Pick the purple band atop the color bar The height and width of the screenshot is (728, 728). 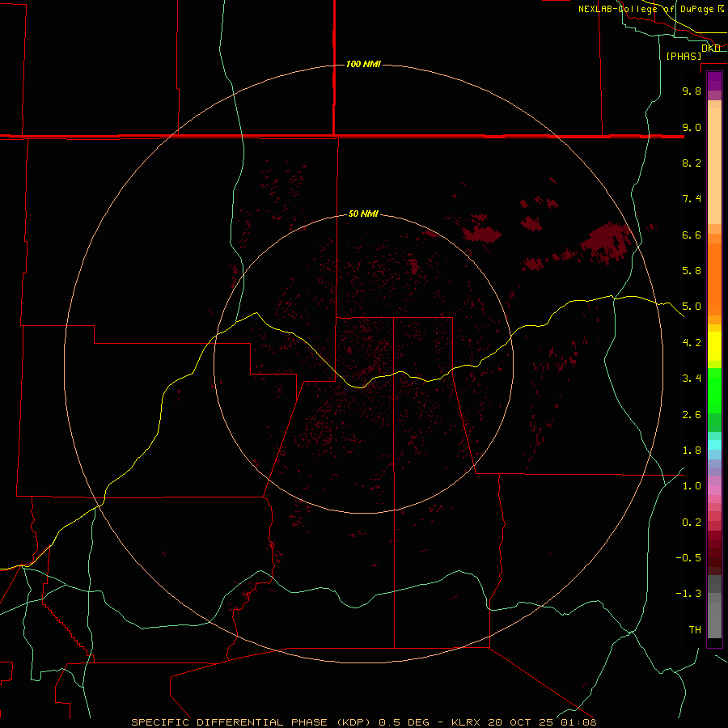pyautogui.click(x=714, y=81)
